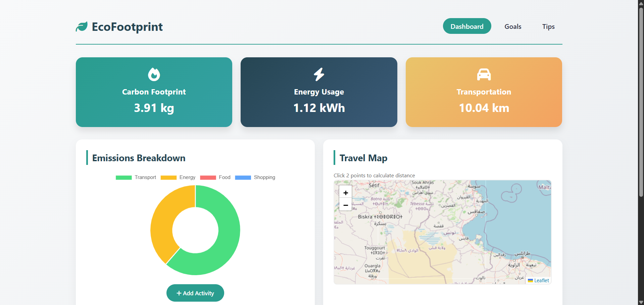Switch to the Goals tab
The height and width of the screenshot is (305, 644).
point(513,26)
